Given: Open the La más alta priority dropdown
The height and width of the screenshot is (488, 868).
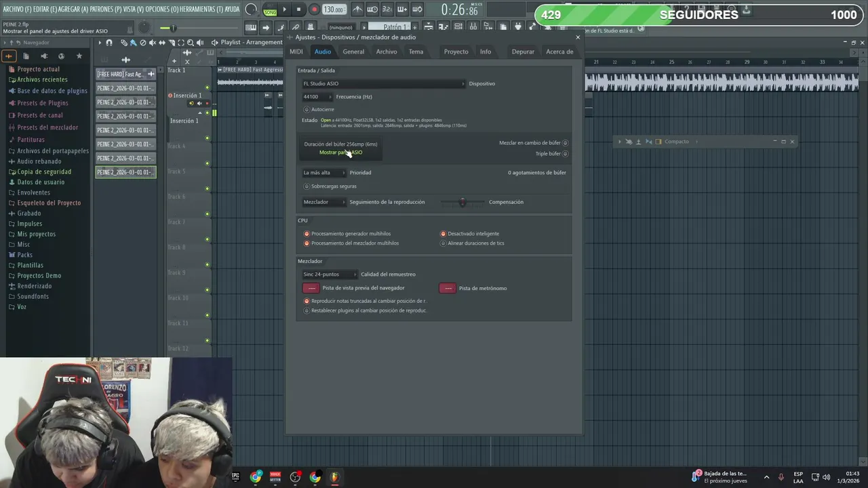Looking at the screenshot, I should pos(324,173).
